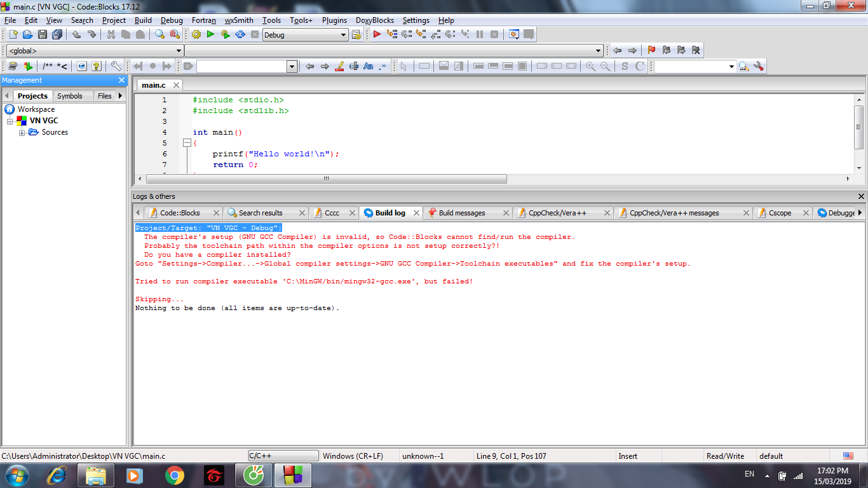
Task: Click into the incremental search input field
Action: click(241, 66)
